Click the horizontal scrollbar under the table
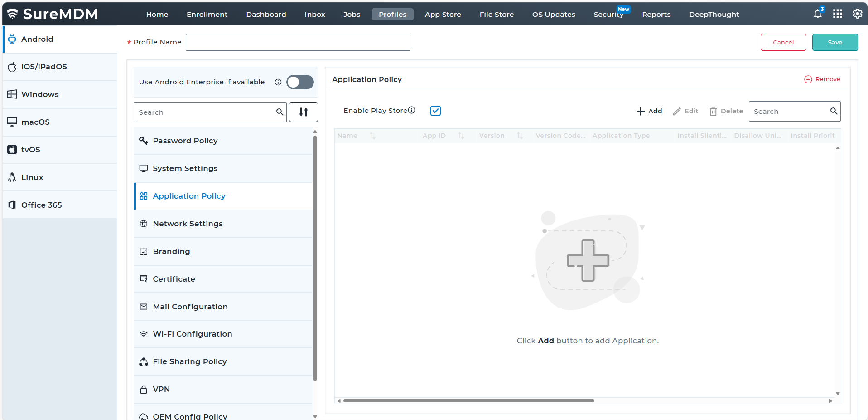 click(468, 401)
